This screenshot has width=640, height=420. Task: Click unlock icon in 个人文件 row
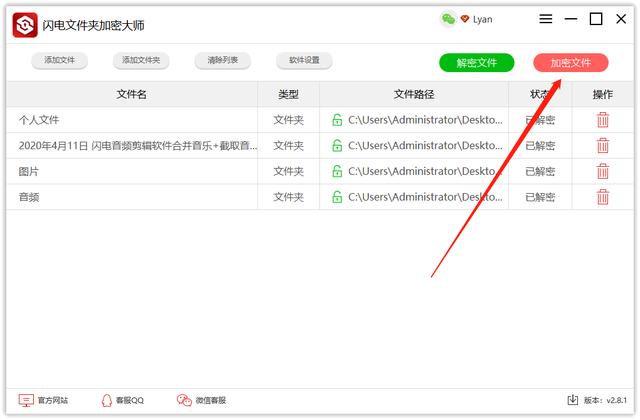tap(337, 120)
